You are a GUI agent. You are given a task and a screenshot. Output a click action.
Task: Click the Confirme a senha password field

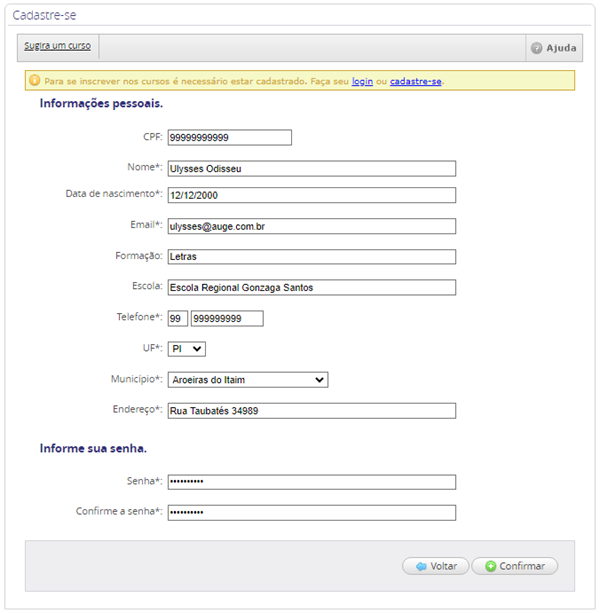pyautogui.click(x=312, y=513)
